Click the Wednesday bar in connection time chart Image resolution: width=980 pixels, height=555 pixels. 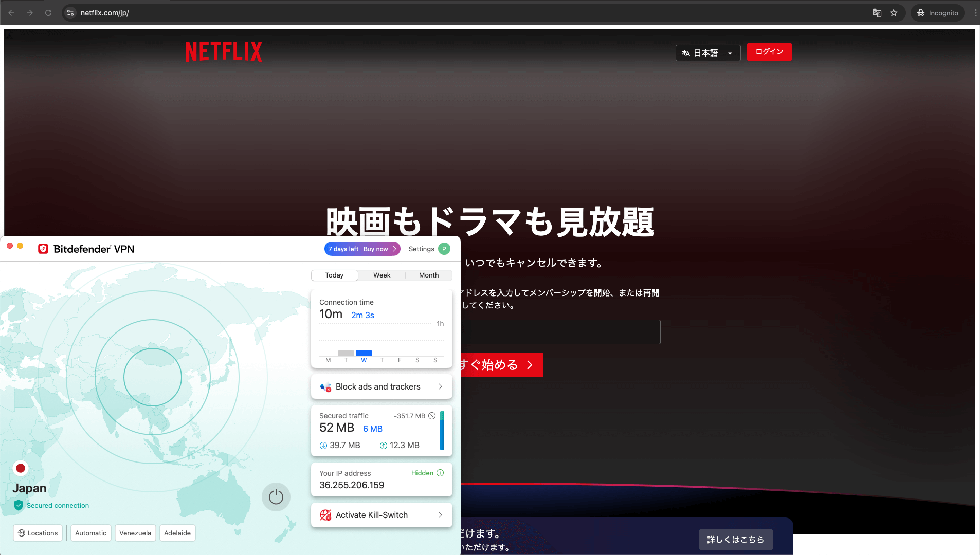[364, 353]
